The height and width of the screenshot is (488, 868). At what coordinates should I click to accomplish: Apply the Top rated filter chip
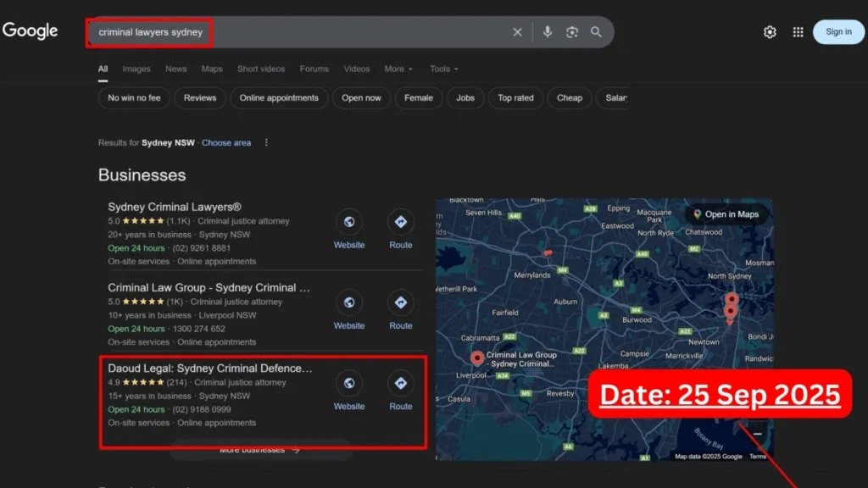pyautogui.click(x=515, y=98)
